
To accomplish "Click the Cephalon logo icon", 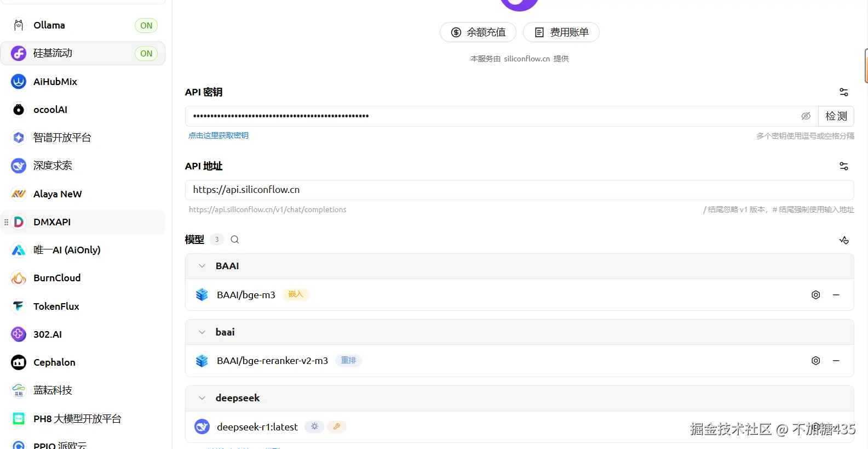I will [19, 362].
